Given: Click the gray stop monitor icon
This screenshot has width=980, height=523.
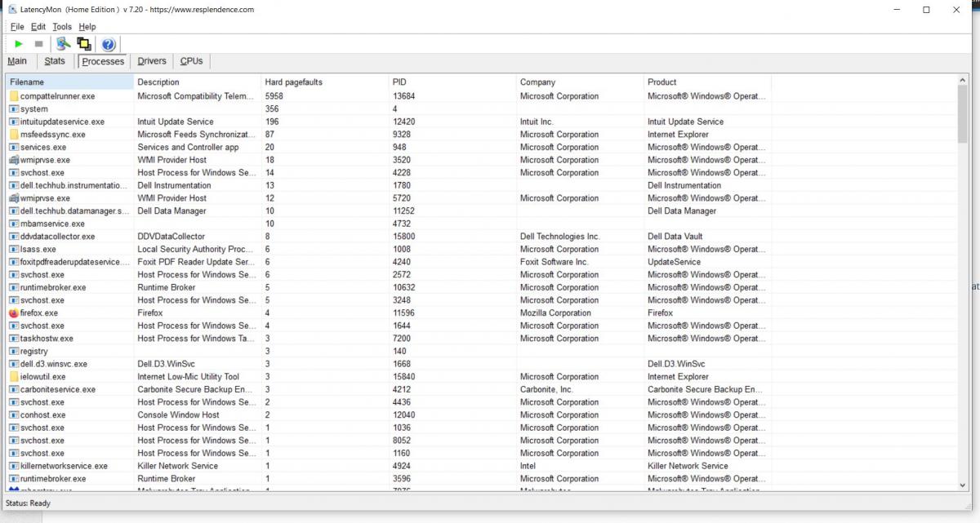Looking at the screenshot, I should tap(38, 44).
